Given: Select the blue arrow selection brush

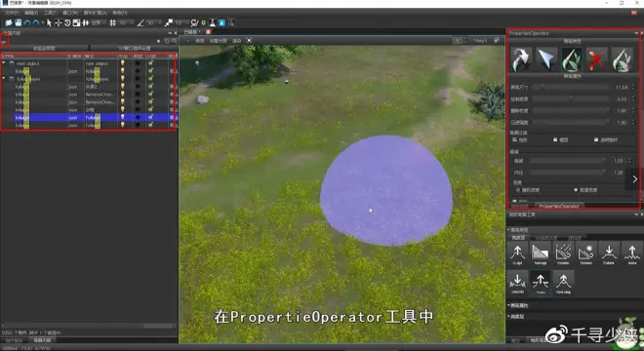Looking at the screenshot, I should (x=546, y=59).
